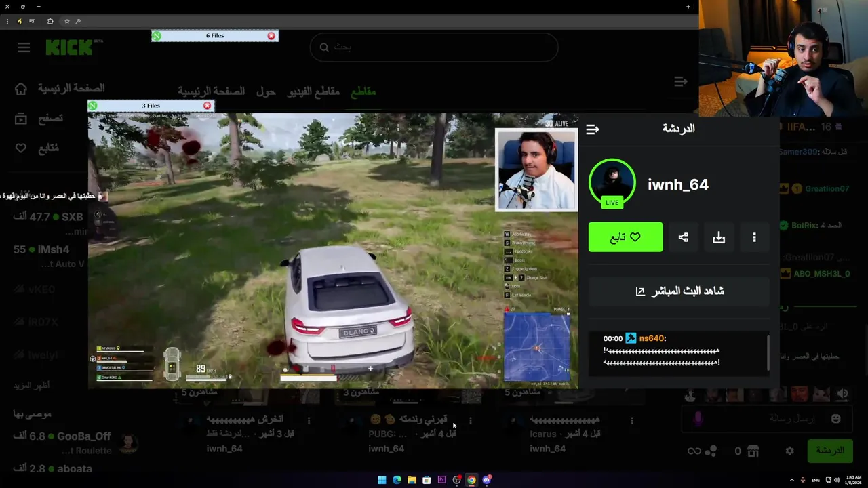Follow the channel with تابع button
868x488 pixels.
coord(625,237)
